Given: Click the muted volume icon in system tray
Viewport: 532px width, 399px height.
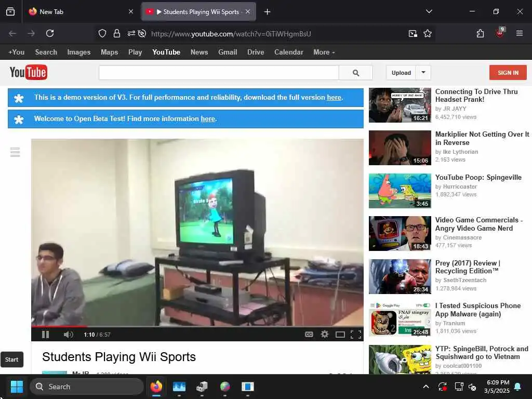Looking at the screenshot, I should point(472,387).
